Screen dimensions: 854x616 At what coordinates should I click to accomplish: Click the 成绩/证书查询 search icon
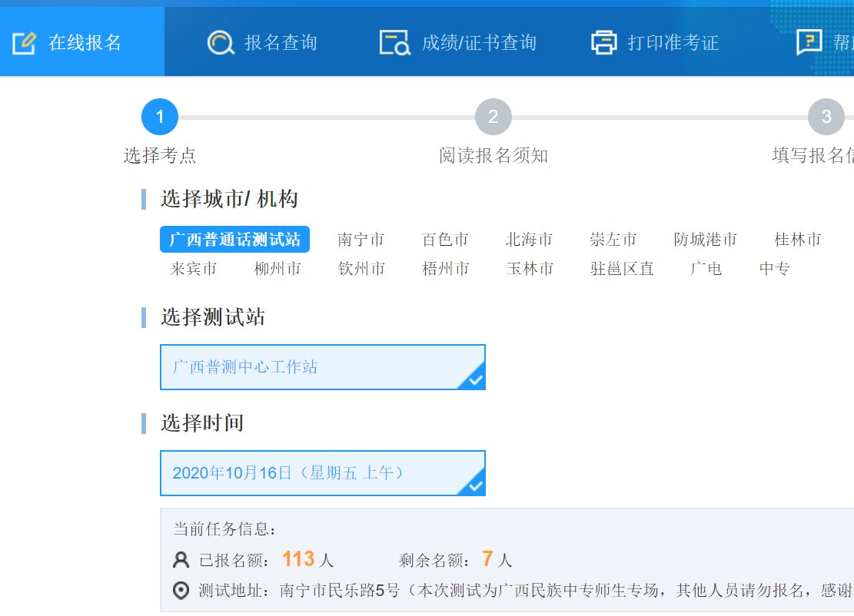click(395, 42)
